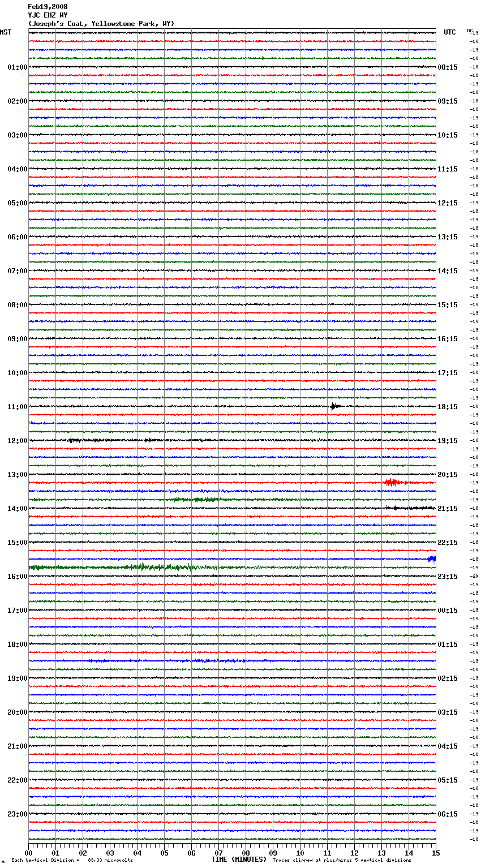Pick the 15:00 MST hour label
The height and width of the screenshot is (868, 481).
18,543
